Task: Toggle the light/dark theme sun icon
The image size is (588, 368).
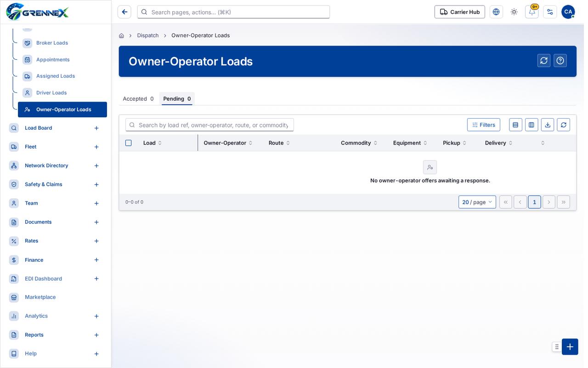Action: pyautogui.click(x=514, y=12)
